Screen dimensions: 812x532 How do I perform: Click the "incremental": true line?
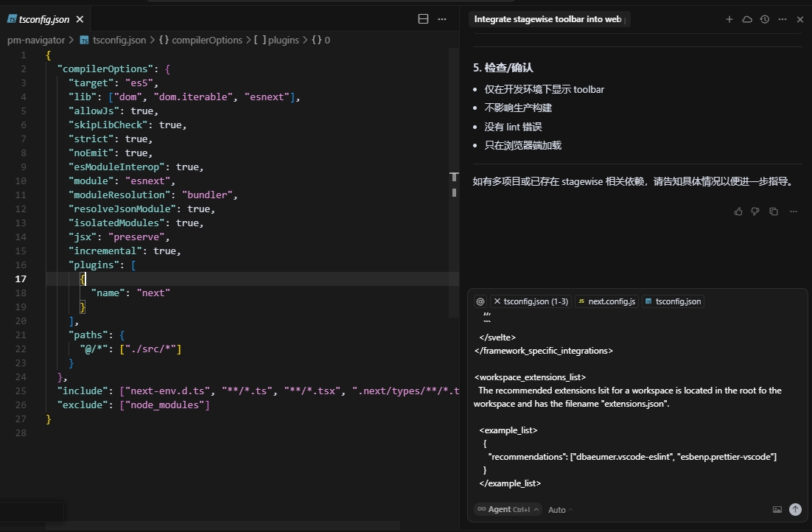click(125, 251)
